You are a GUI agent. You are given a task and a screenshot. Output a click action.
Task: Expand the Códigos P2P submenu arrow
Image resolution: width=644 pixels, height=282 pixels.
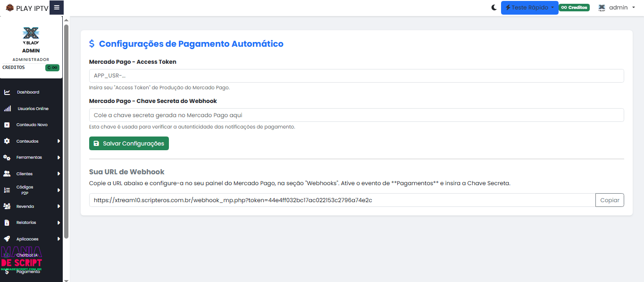tap(59, 190)
